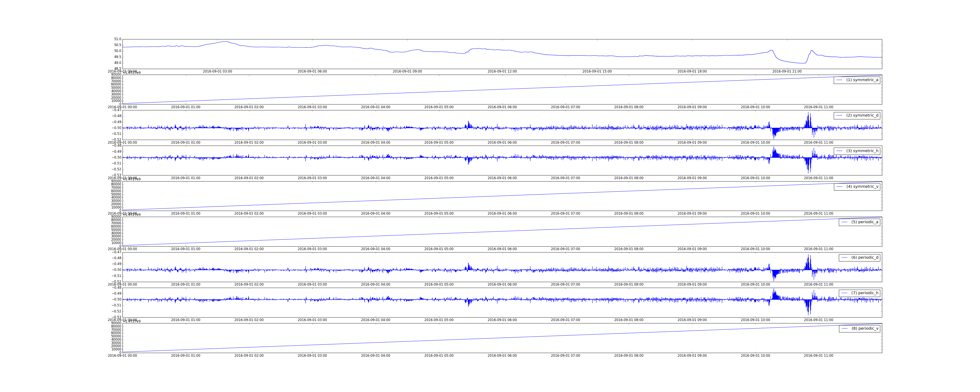The image size is (980, 392).
Task: Click the 03:00 tick label on top plot
Action: click(x=217, y=72)
